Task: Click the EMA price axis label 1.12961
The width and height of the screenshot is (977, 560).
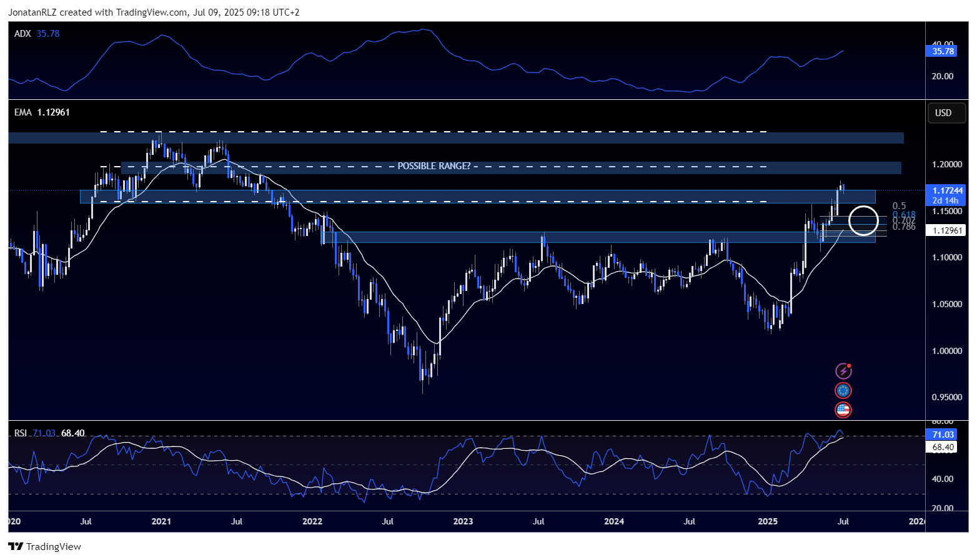Action: tap(947, 230)
